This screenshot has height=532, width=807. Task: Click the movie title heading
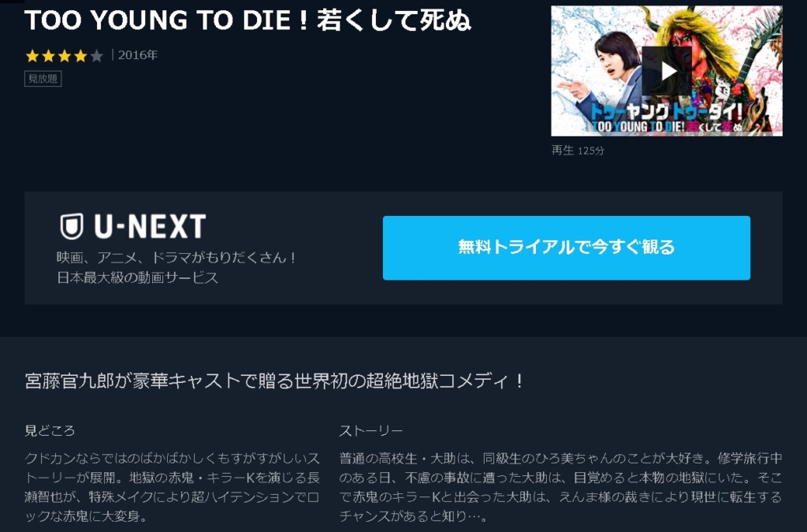[x=247, y=20]
